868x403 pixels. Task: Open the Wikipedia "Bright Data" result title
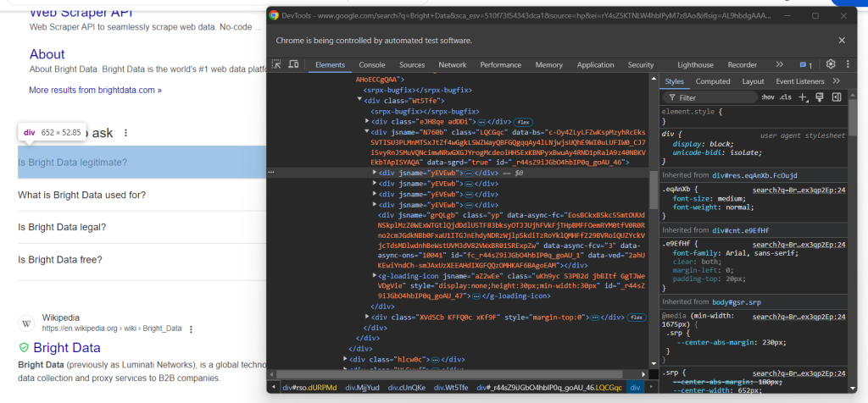click(x=66, y=348)
